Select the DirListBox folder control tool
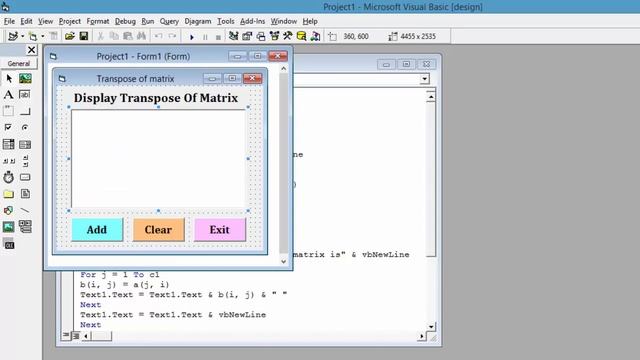The height and width of the screenshot is (360, 640). click(9, 194)
